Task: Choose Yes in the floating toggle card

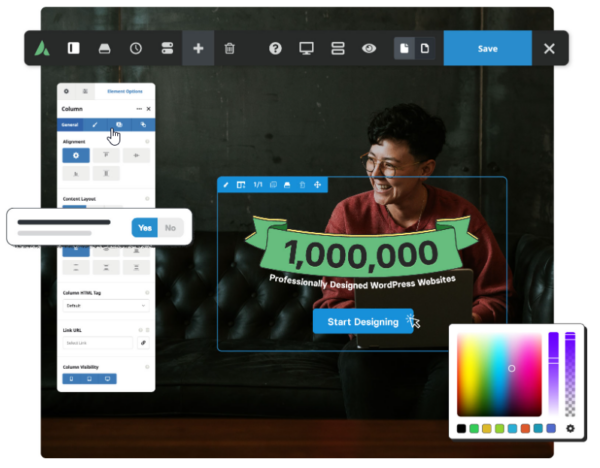Action: pos(145,228)
